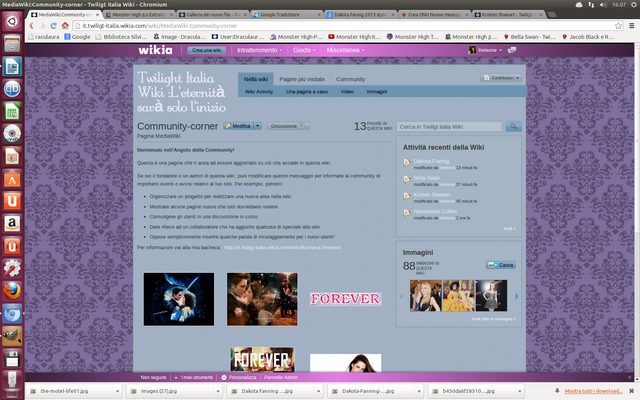640x400 pixels.
Task: Click the Crea una wiki button
Action: [x=207, y=50]
